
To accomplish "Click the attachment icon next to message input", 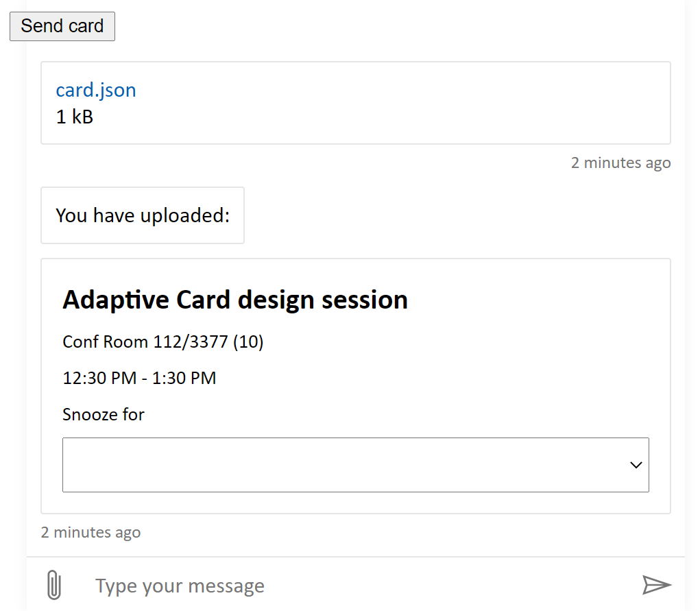I will (54, 586).
